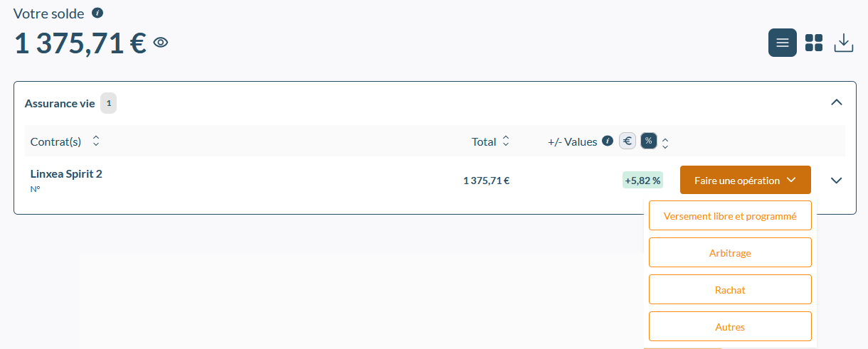Select Versement libre et programmé
The image size is (868, 349).
(x=730, y=215)
